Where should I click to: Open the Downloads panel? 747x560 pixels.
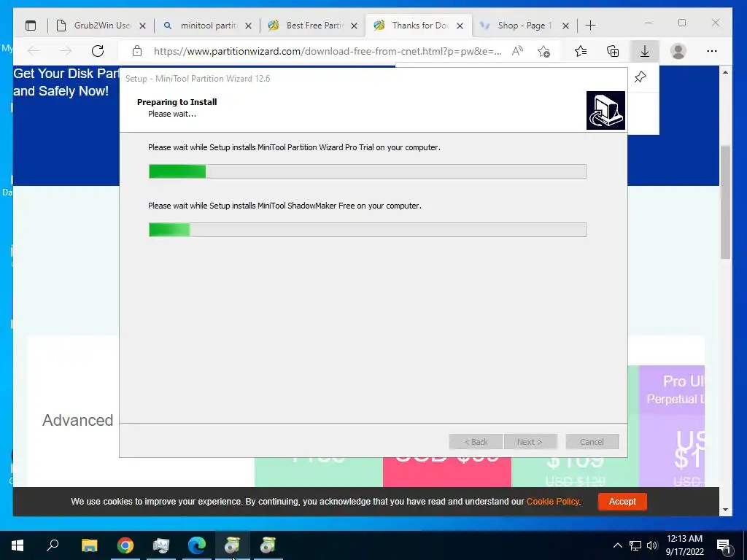645,51
